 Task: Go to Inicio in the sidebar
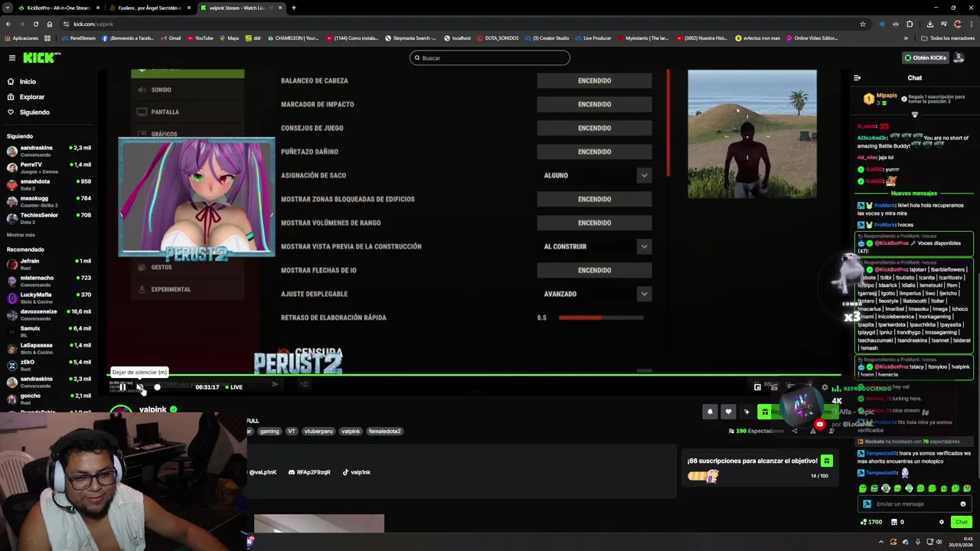[x=28, y=82]
